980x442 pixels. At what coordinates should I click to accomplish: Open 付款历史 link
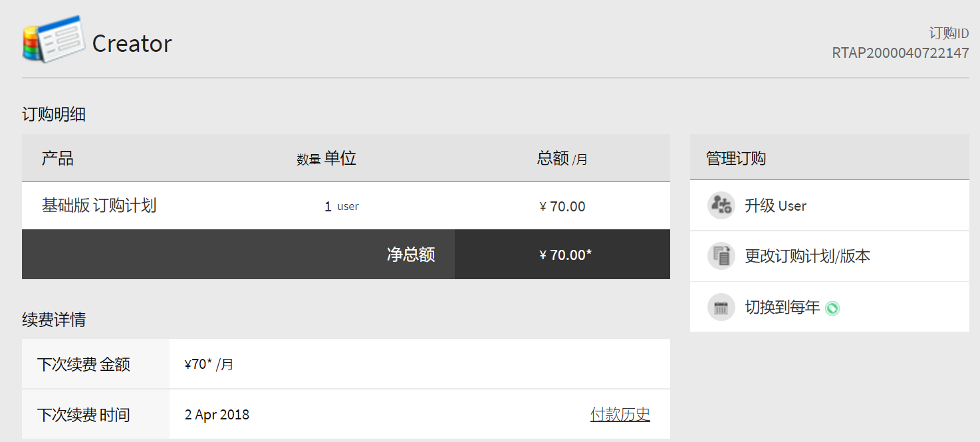(x=620, y=414)
